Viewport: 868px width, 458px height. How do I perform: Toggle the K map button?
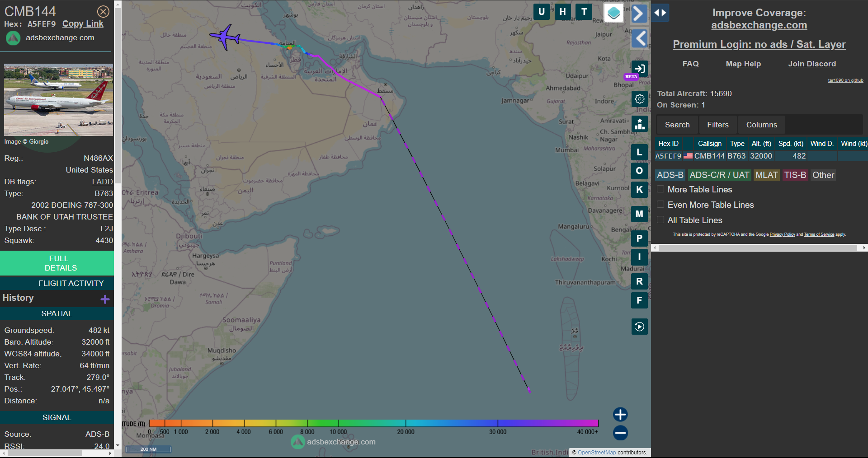click(639, 190)
